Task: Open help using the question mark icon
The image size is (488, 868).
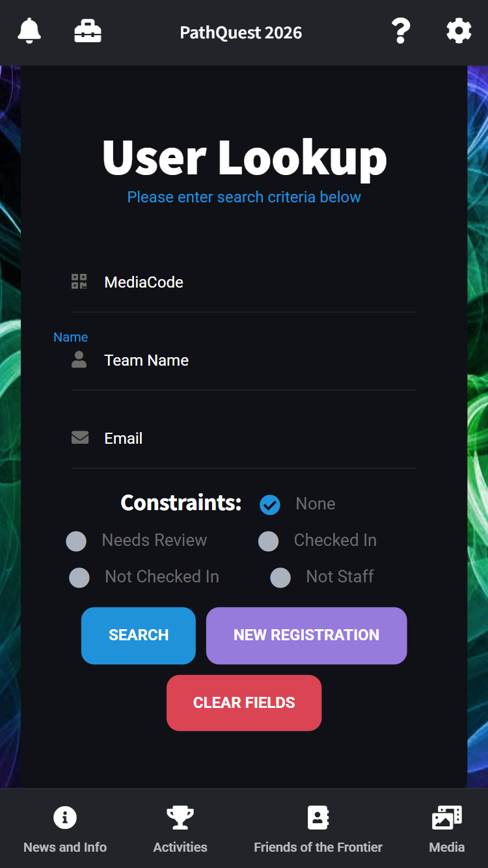Action: click(401, 31)
